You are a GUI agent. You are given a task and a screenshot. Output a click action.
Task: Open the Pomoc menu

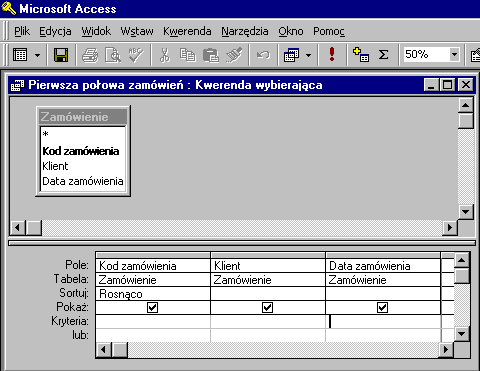329,31
